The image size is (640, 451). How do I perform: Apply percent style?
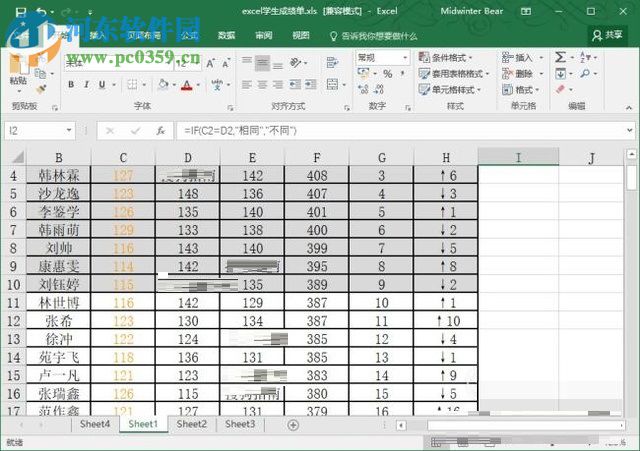(387, 74)
